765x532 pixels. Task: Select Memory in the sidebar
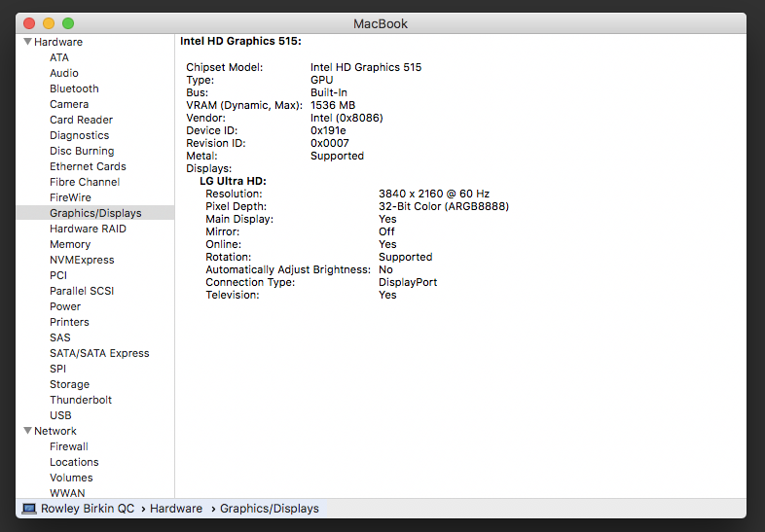click(x=70, y=244)
